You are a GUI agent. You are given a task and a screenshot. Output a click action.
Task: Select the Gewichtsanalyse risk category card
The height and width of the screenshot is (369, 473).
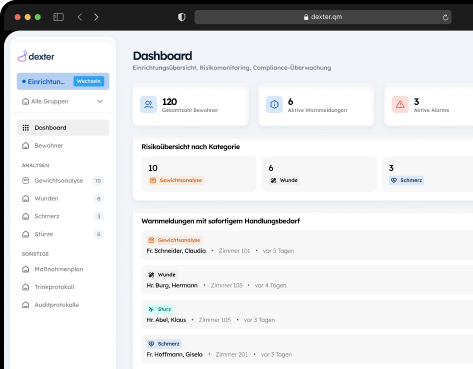click(x=199, y=174)
